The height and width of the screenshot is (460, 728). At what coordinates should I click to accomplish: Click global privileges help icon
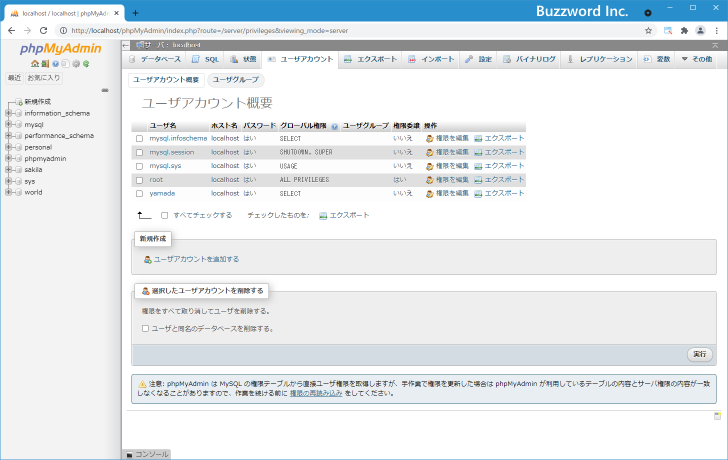(x=334, y=126)
